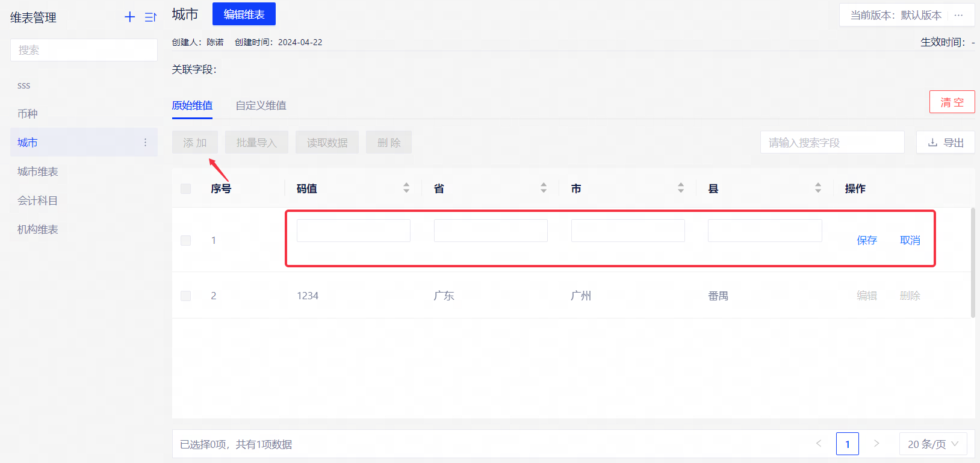Viewport: 980px width, 463px height.
Task: Sort by the 县 column arrows
Action: [818, 188]
